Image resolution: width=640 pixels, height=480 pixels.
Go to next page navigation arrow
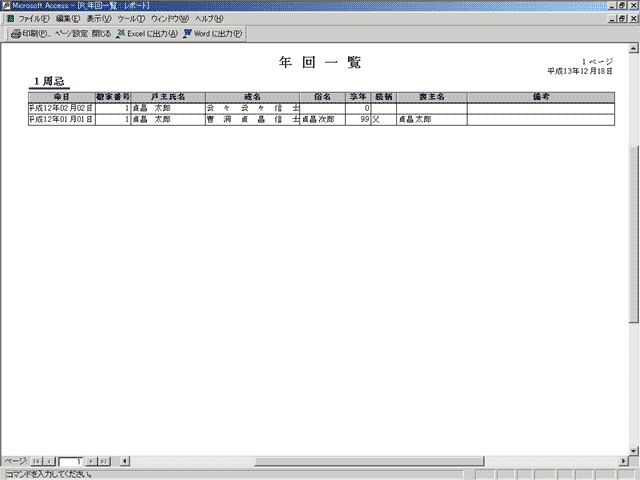(92, 461)
